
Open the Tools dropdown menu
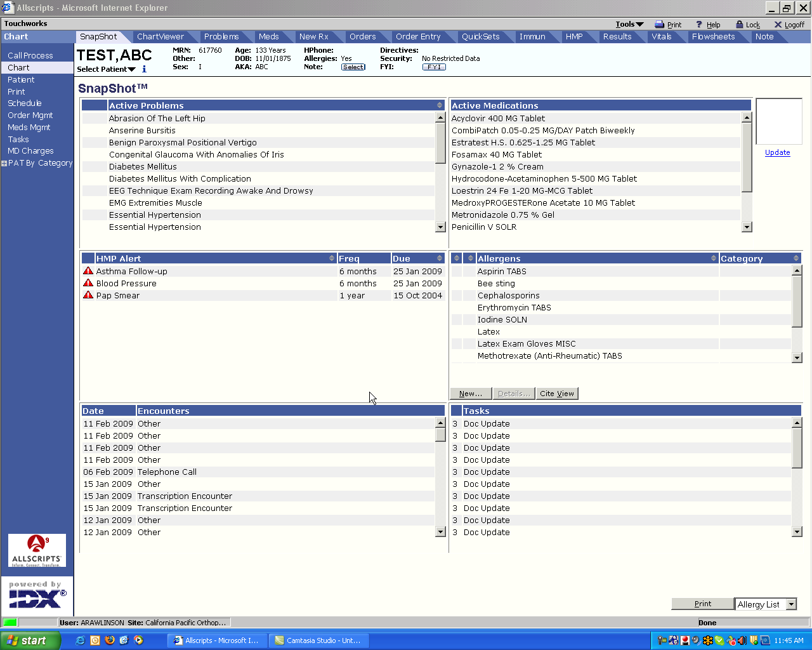(x=629, y=24)
